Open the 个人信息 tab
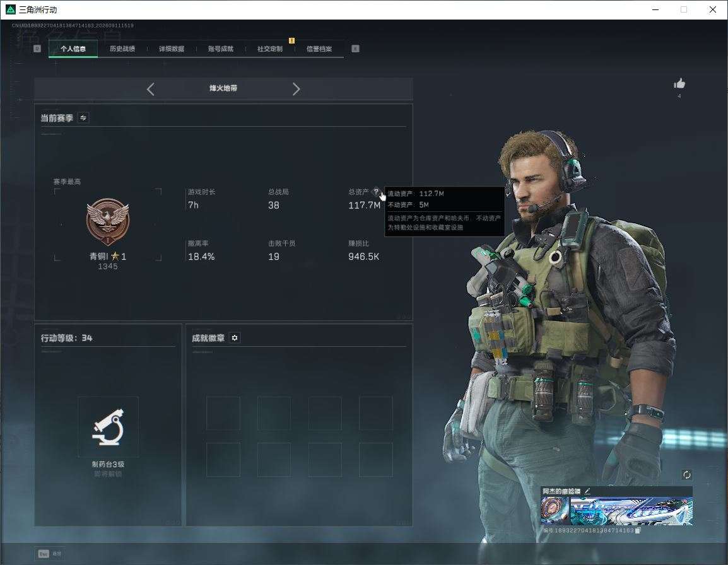Screen dimensions: 728x565 click(x=73, y=49)
